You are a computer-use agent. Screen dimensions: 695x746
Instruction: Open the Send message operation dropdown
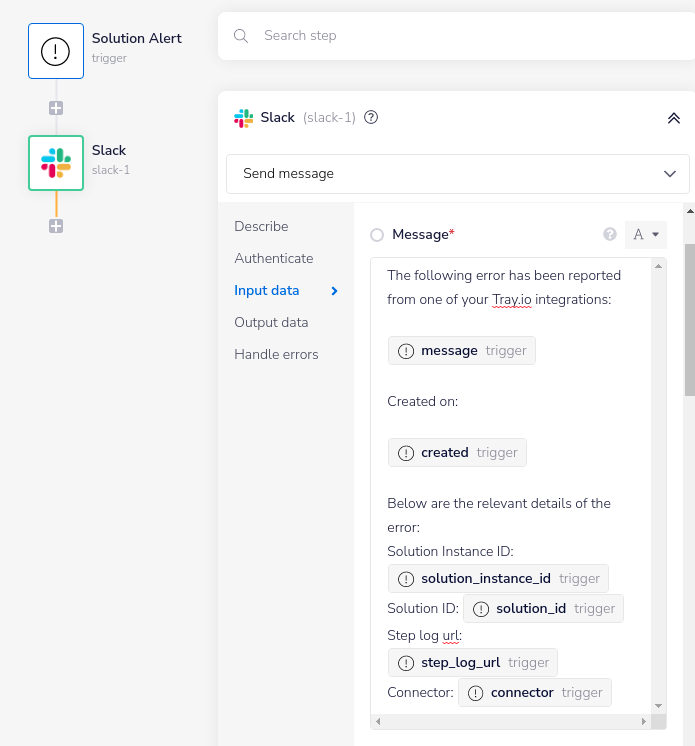(x=457, y=173)
